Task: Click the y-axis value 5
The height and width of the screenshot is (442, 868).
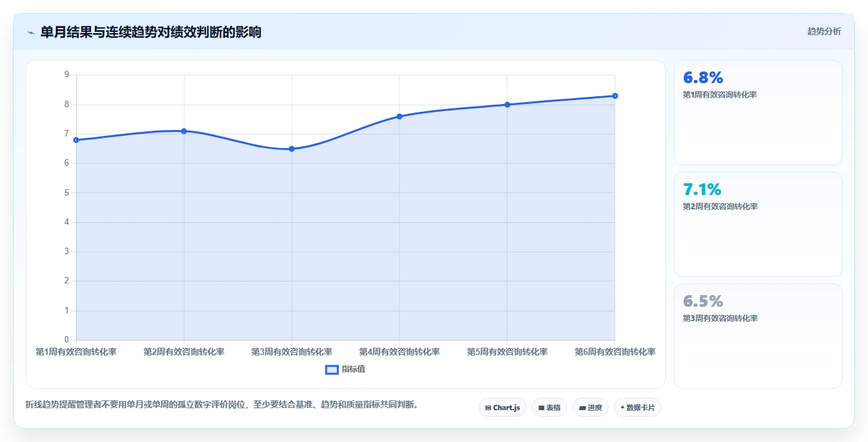Action: (x=66, y=192)
